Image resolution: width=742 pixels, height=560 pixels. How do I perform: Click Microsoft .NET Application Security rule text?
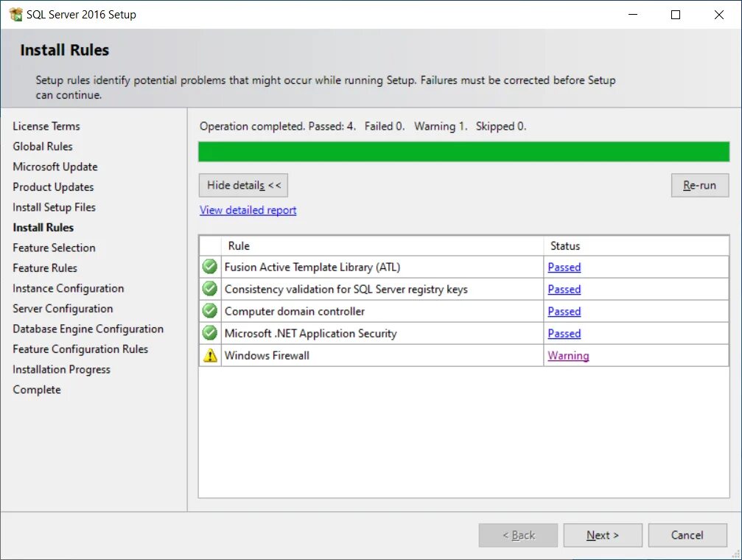click(310, 333)
